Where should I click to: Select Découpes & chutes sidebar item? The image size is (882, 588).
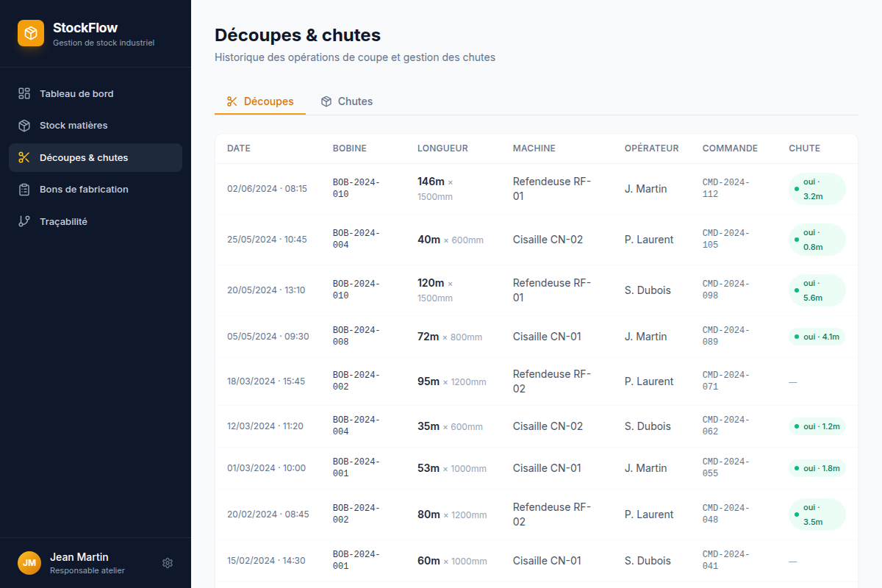[x=96, y=157]
